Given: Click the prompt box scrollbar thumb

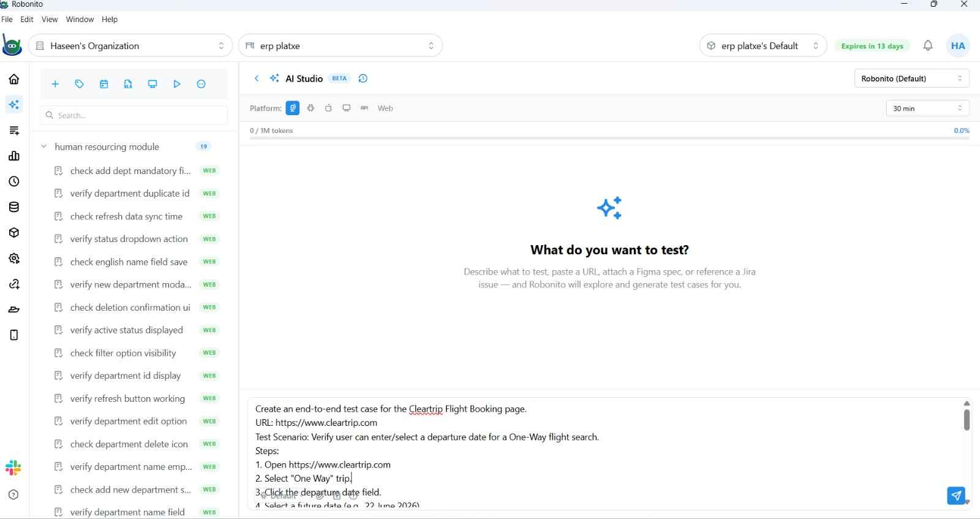Looking at the screenshot, I should click(x=967, y=420).
